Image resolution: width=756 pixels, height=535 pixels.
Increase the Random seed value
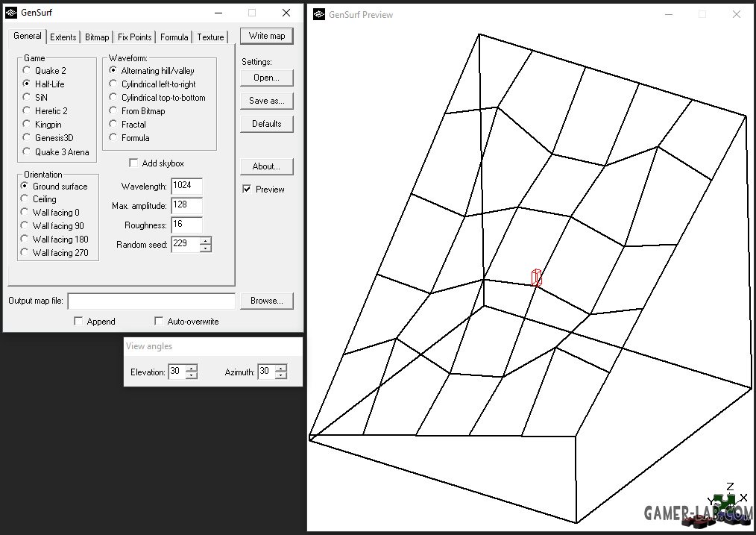pos(206,240)
